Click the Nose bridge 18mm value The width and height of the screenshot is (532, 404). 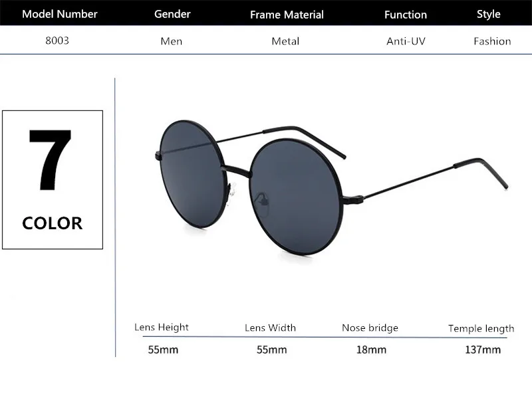coord(371,350)
